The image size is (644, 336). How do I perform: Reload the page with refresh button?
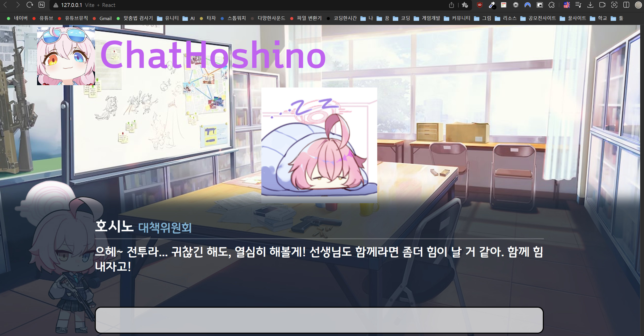(30, 5)
